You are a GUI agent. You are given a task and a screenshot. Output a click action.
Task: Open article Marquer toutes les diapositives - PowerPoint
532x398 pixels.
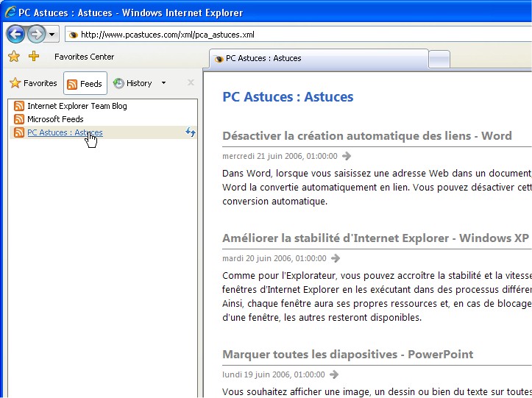(x=348, y=355)
